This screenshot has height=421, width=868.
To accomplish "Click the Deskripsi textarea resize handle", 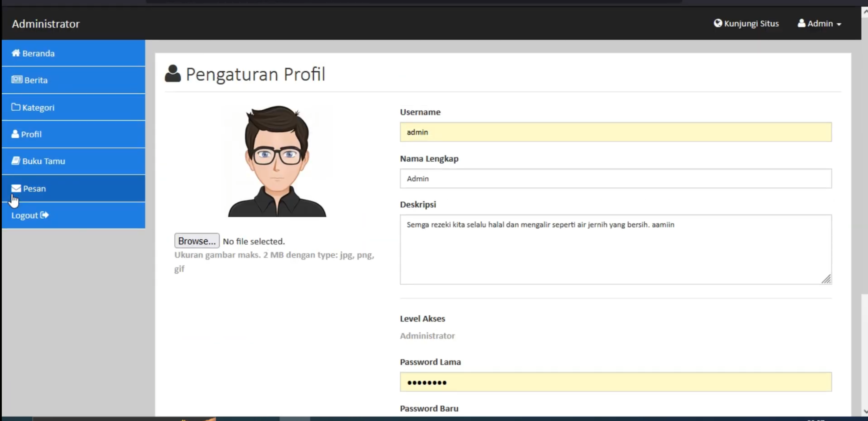I will [x=826, y=279].
